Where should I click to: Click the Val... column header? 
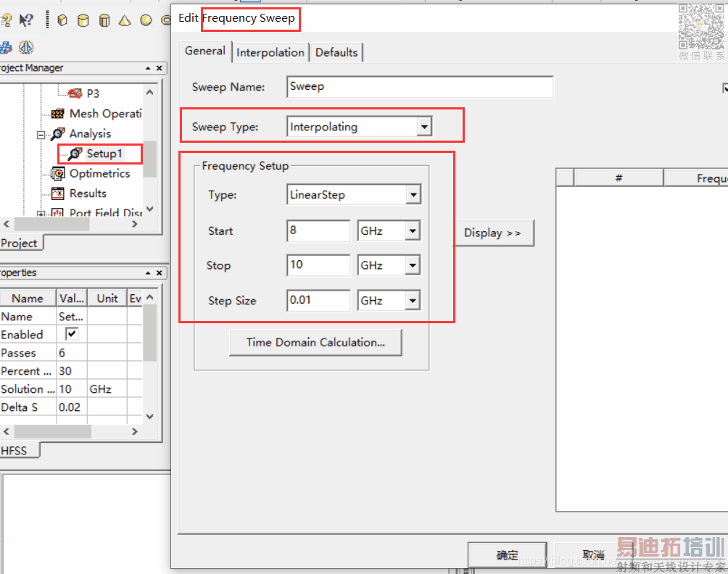(72, 299)
